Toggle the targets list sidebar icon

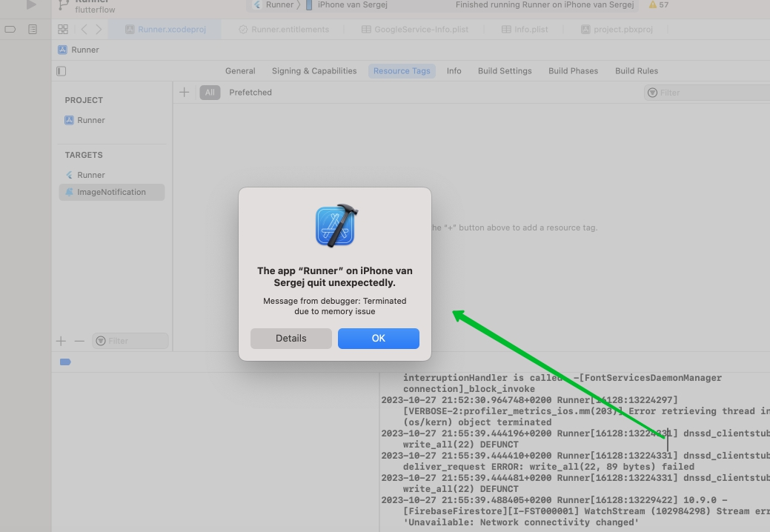tap(61, 71)
